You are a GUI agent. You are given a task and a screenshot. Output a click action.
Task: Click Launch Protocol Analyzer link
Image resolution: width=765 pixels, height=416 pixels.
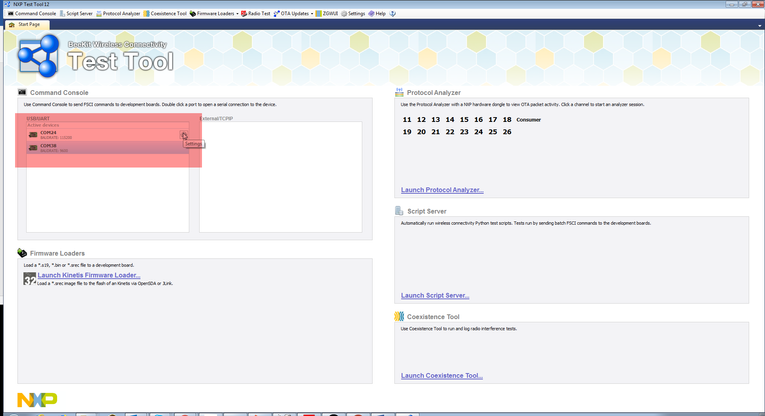coord(442,190)
